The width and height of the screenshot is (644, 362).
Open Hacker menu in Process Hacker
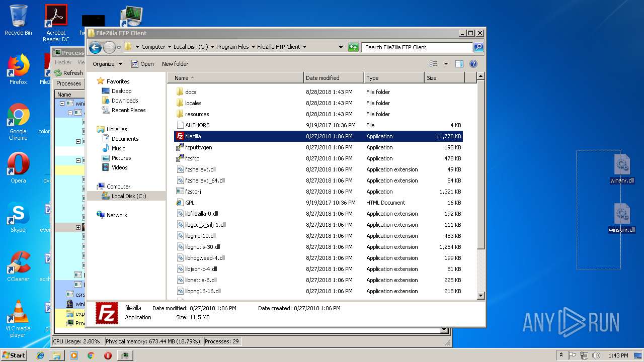point(63,62)
